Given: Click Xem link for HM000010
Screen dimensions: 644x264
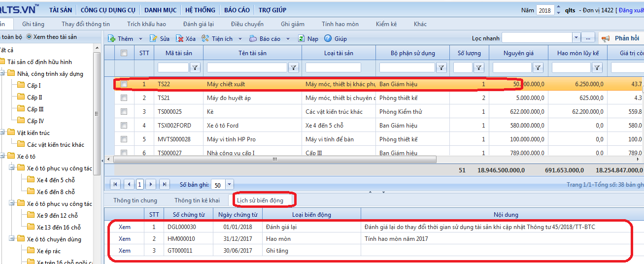Looking at the screenshot, I should click(125, 239).
